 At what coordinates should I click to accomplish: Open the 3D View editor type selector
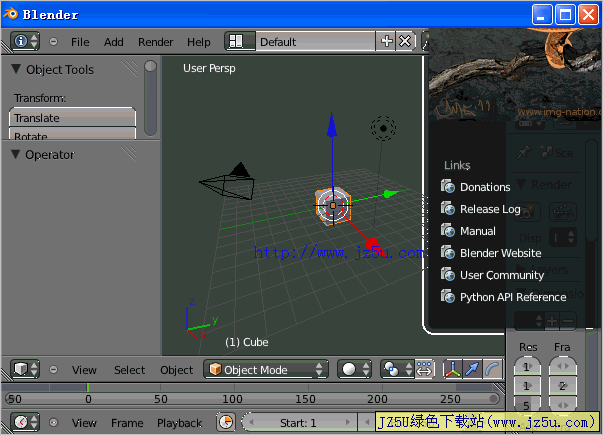25,369
